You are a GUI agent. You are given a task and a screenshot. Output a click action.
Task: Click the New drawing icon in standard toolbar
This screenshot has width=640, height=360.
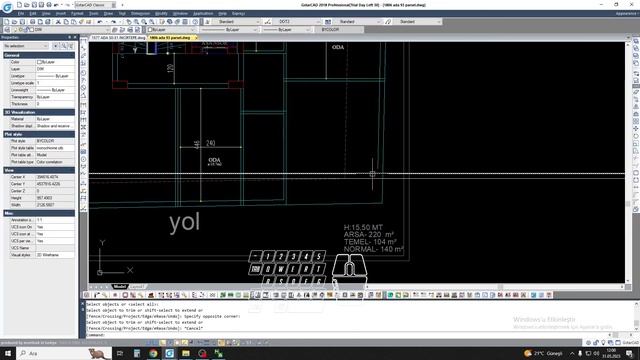[x=6, y=22]
